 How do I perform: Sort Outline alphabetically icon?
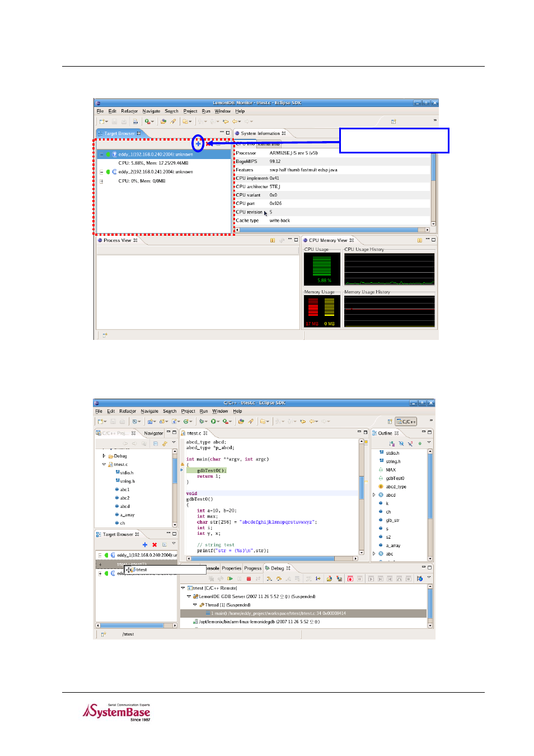click(x=392, y=444)
